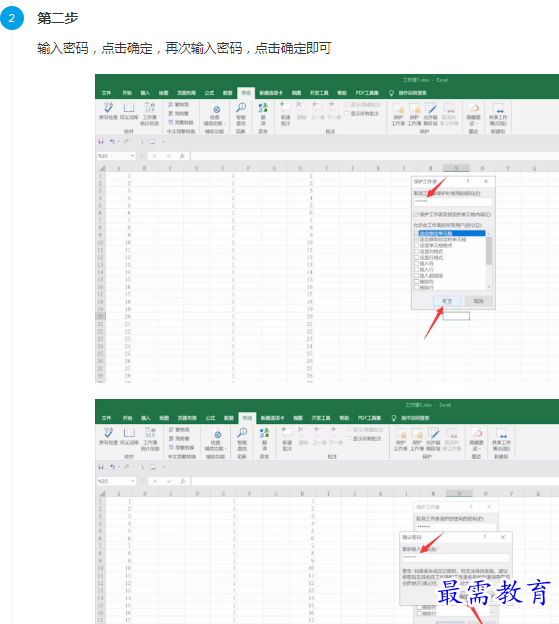Click 简转繁 in first Excel screenshot ribbon
The height and width of the screenshot is (624, 559).
(178, 113)
